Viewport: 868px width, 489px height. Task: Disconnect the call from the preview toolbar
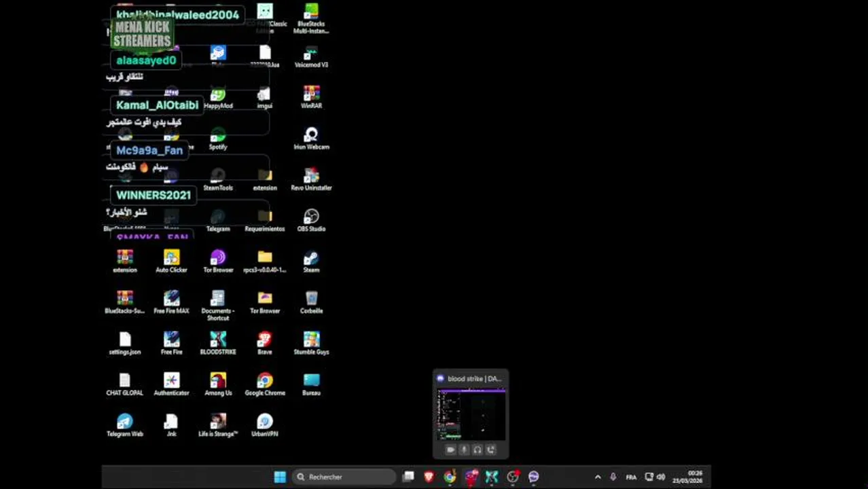click(491, 450)
